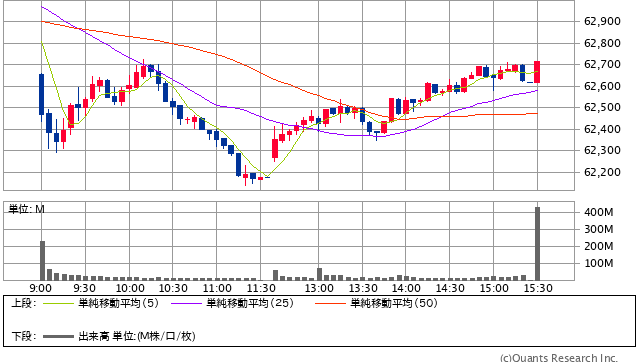Image resolution: width=638 pixels, height=362 pixels.
Task: Click the gray volume legend bar
Action: [58, 337]
